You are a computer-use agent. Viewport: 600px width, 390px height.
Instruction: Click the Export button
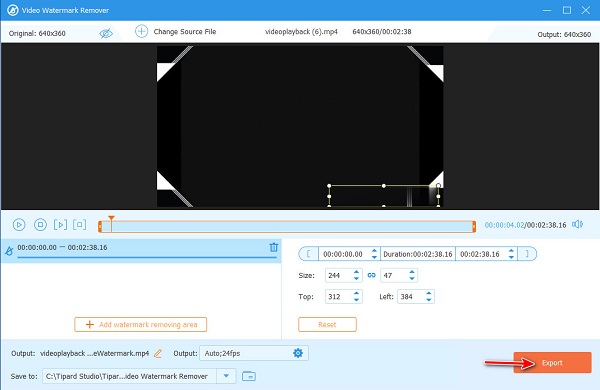(552, 362)
